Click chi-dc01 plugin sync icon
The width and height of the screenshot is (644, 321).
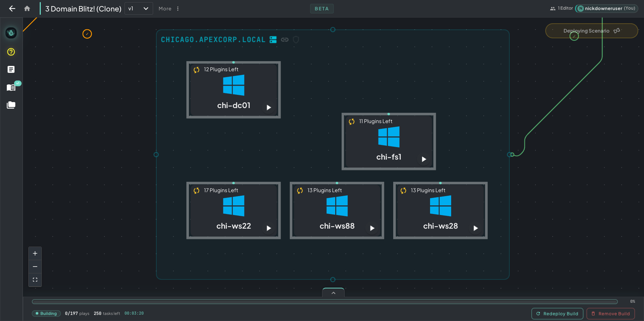coord(196,70)
